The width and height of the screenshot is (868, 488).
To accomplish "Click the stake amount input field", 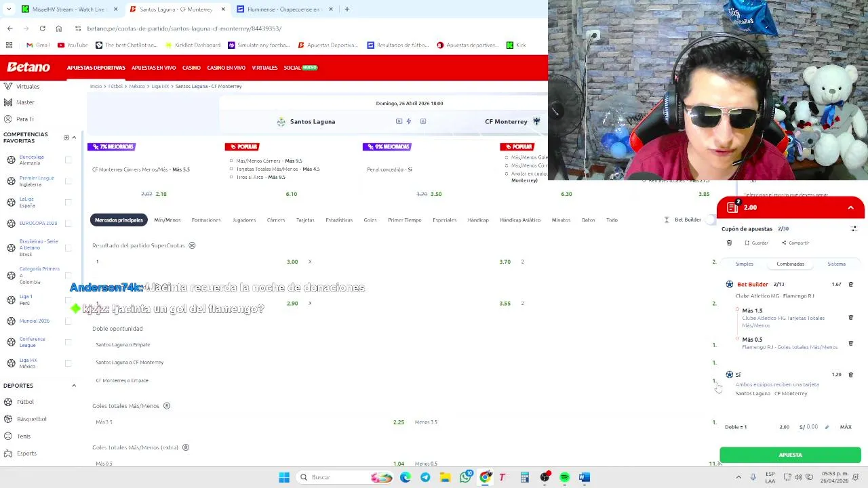I will 810,427.
